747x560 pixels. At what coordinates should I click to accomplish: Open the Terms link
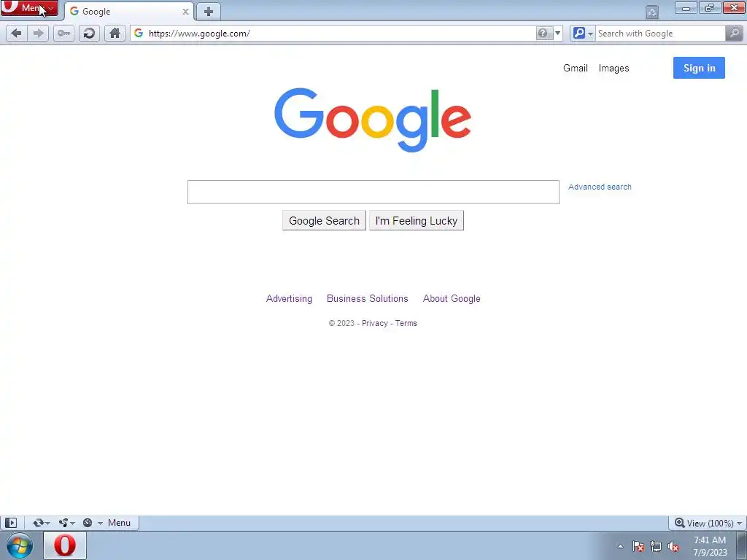(x=406, y=323)
